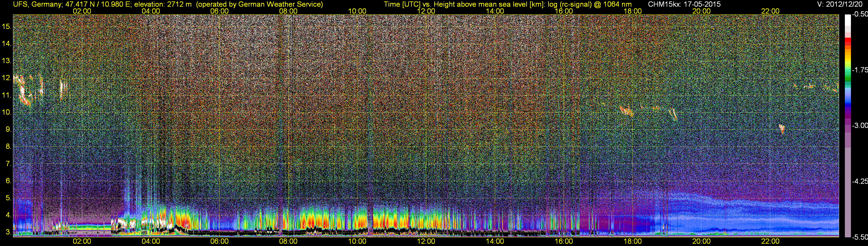Click the colorbar value '-0.50'
Screen dimensions: 868x246
click(x=860, y=14)
